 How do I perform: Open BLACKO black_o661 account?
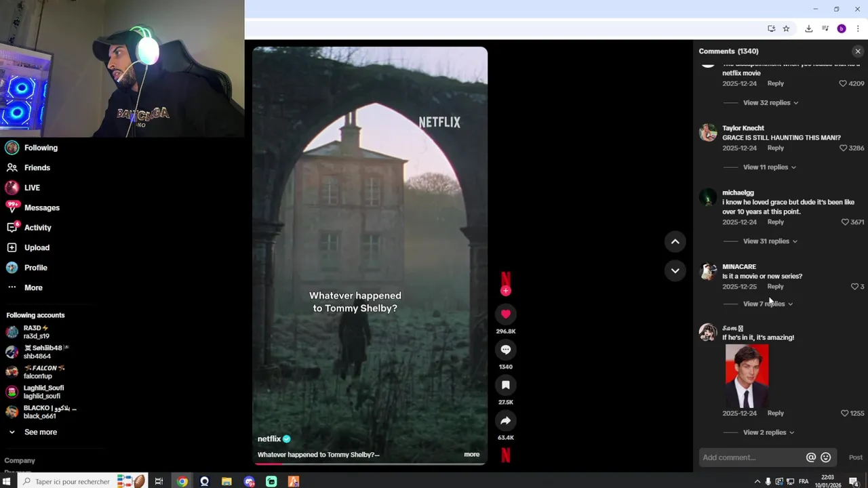coord(41,412)
